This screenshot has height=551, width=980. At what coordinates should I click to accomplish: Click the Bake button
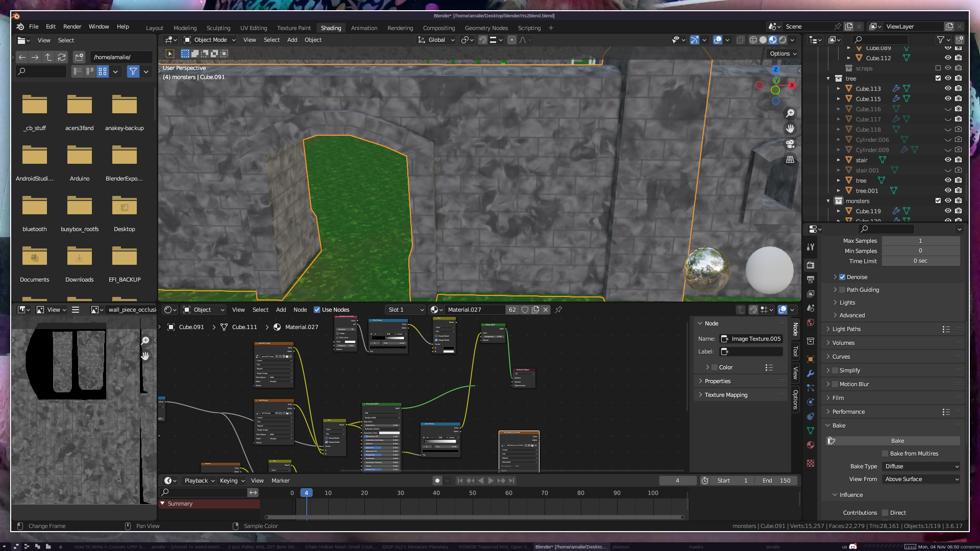897,441
